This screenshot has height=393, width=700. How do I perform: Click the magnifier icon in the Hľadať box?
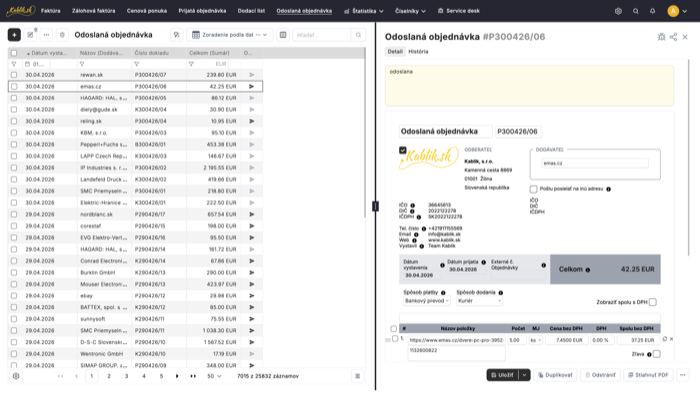(358, 35)
